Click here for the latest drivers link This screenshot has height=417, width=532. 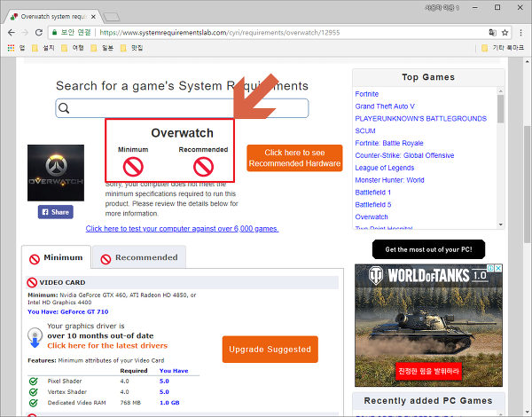pos(107,346)
